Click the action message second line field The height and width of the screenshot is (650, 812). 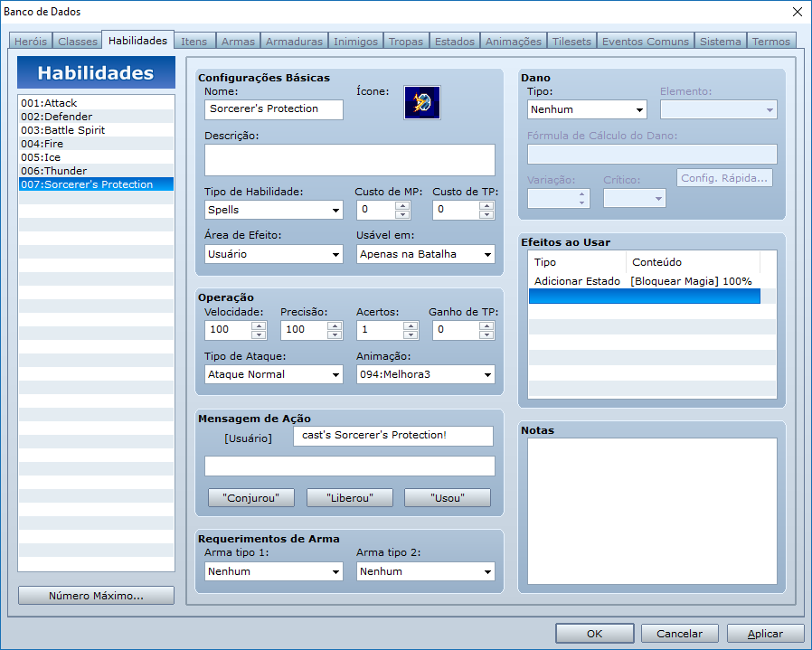click(350, 466)
